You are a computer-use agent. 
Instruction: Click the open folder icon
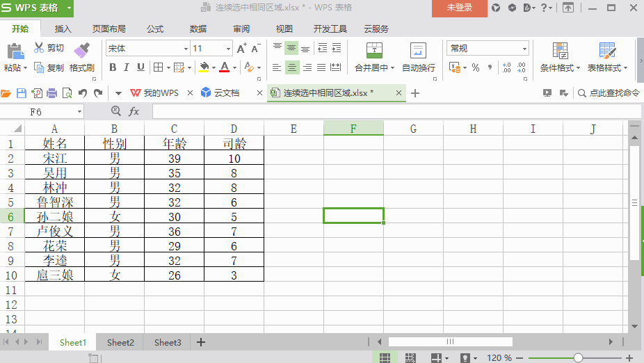[6, 93]
